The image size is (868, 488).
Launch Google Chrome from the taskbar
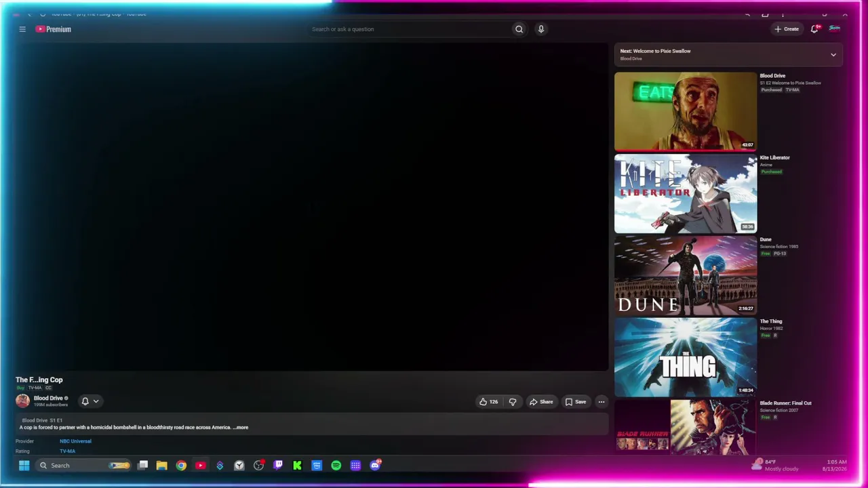pyautogui.click(x=181, y=465)
